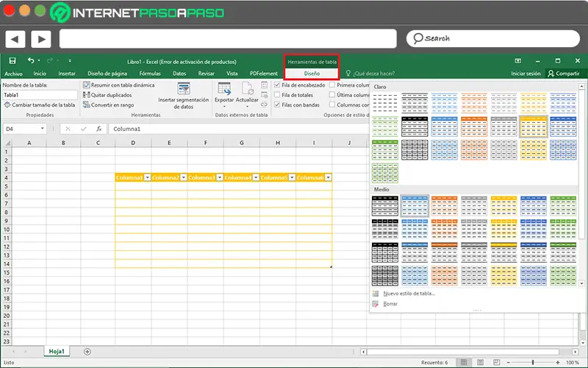Click Quitar duplicados in Herramientas group
Screen dimensions: 588x368
pyautogui.click(x=112, y=95)
